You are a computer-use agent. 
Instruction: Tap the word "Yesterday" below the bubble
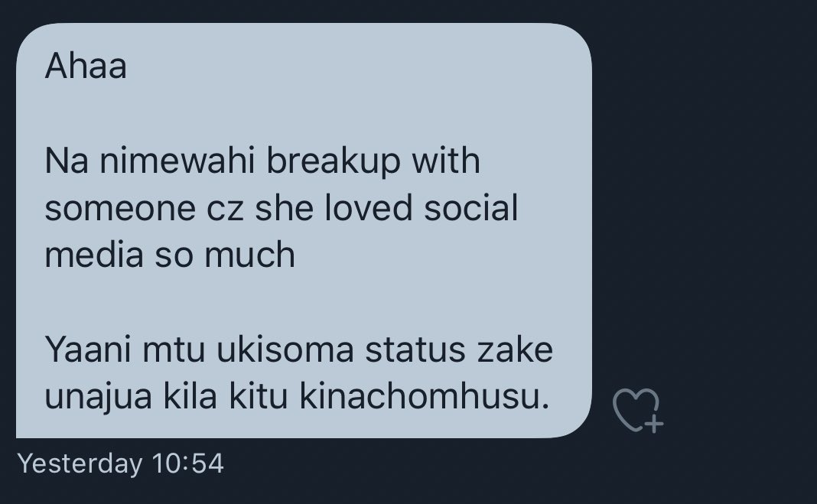pyautogui.click(x=80, y=463)
